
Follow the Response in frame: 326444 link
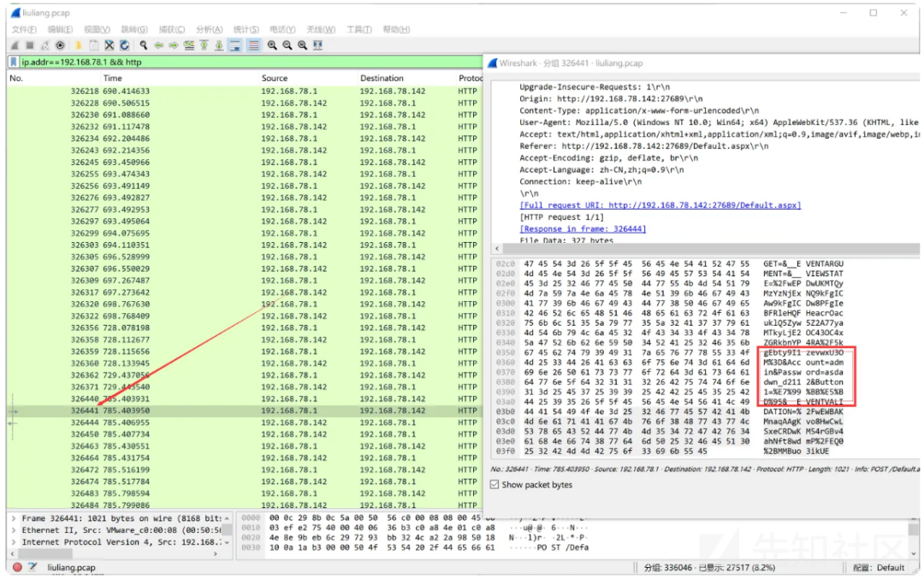pyautogui.click(x=583, y=228)
